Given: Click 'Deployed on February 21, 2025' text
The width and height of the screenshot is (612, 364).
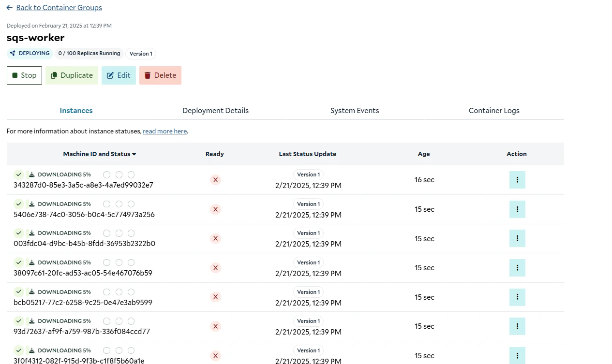Looking at the screenshot, I should tap(59, 26).
